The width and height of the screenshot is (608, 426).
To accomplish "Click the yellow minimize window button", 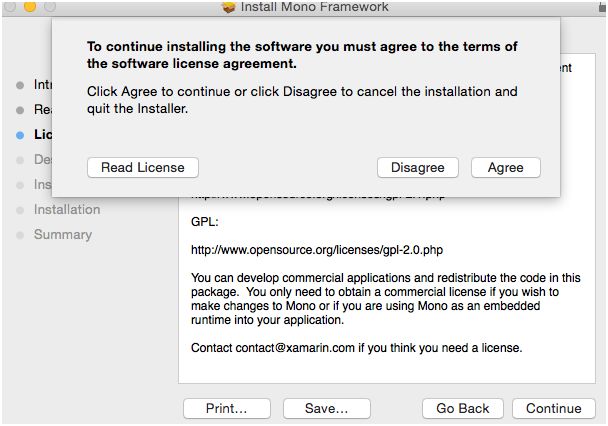I will (x=30, y=6).
